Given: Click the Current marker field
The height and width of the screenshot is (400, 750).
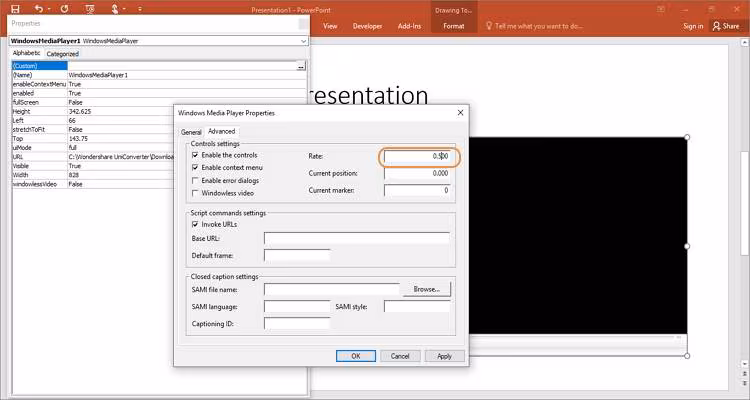Looking at the screenshot, I should 417,190.
